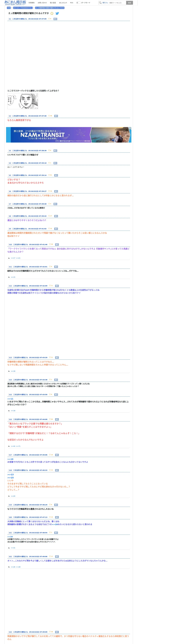Click 報告 on post 16

point(57,419)
